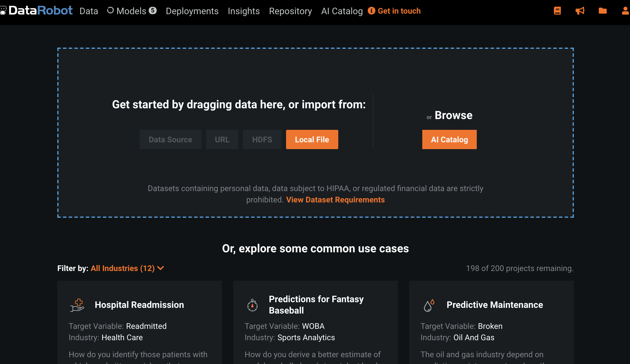The image size is (630, 364).
Task: Import from Data Source button
Action: (x=171, y=139)
